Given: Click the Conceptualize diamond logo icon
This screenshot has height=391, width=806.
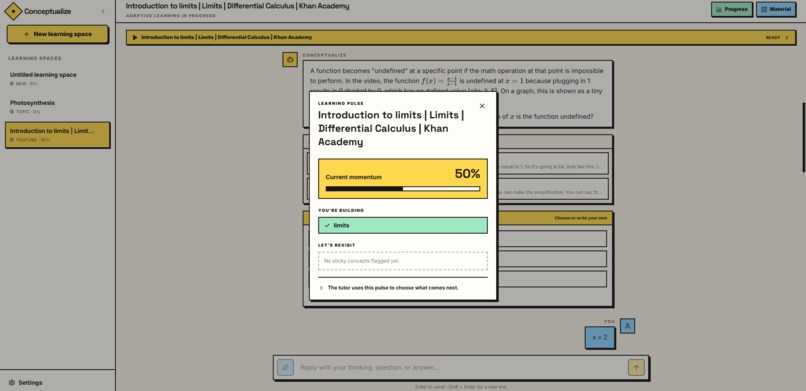Looking at the screenshot, I should (x=13, y=11).
